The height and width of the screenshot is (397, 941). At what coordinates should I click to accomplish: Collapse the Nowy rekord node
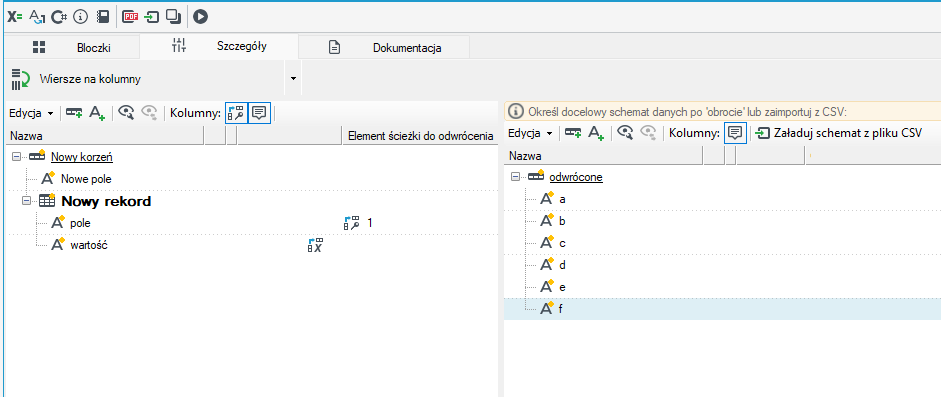click(26, 201)
